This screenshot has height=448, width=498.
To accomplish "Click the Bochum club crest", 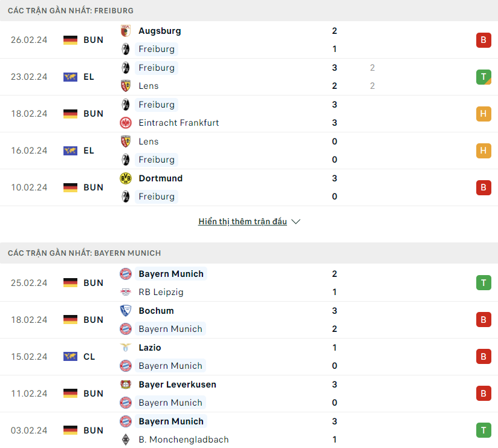I will tap(126, 310).
